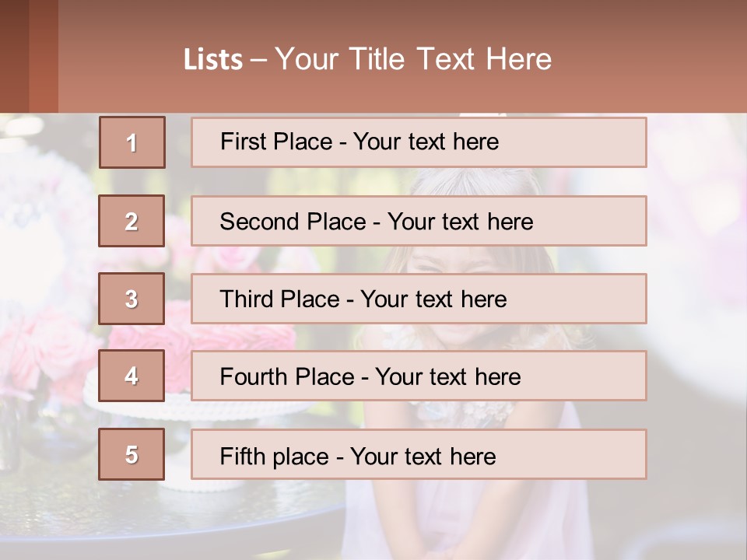
Task: Select the number 3 box
Action: click(132, 299)
